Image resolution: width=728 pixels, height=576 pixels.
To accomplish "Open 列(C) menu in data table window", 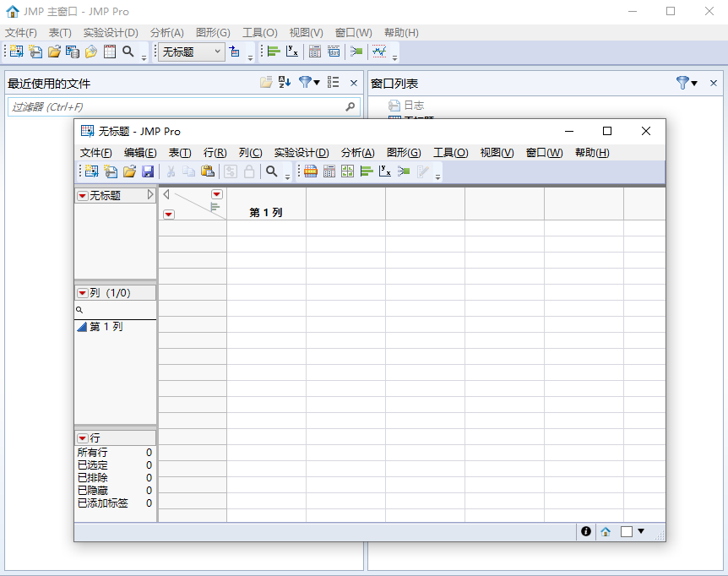I will (251, 153).
